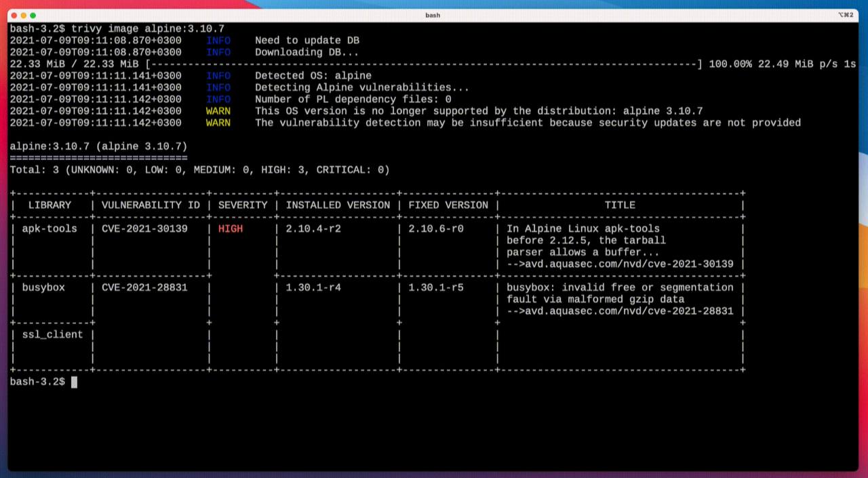
Task: Click the bottom bash-3.2$ prompt cursor
Action: click(74, 382)
